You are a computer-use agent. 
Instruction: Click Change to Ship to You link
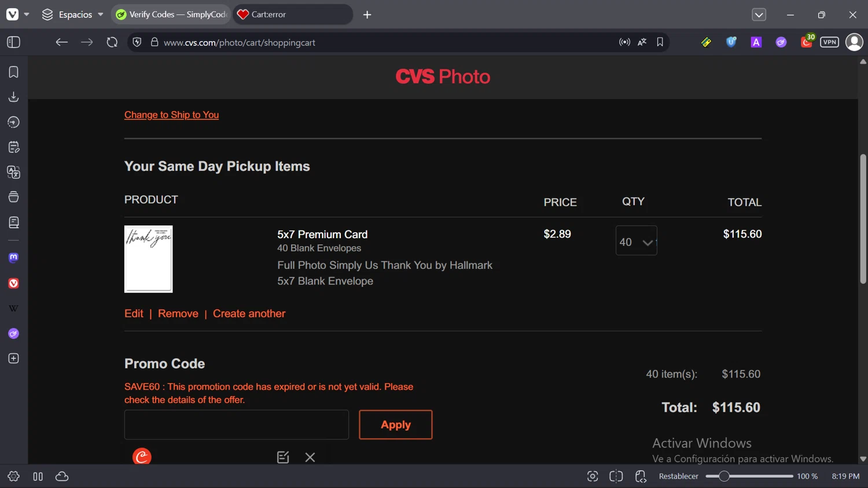171,114
